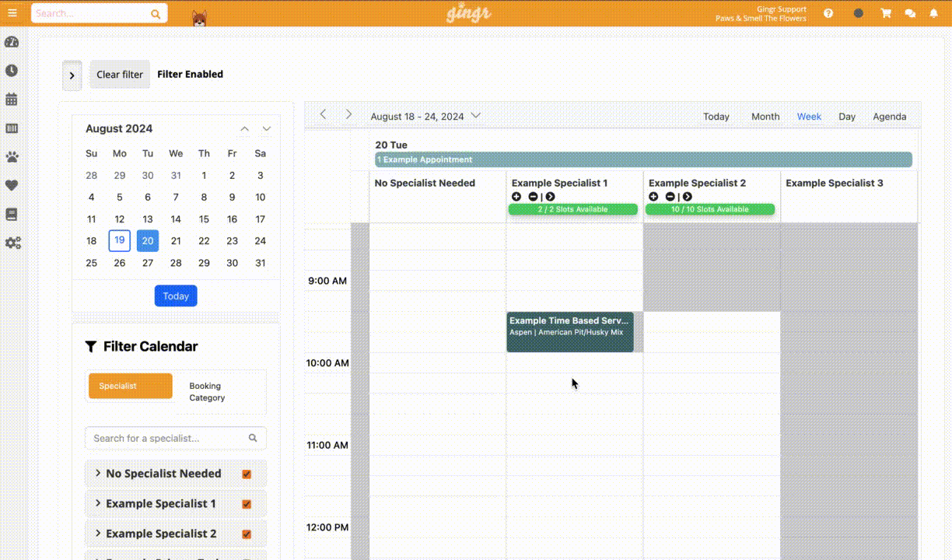Add slot with plus icon for Example Specialist 2

coord(653,197)
